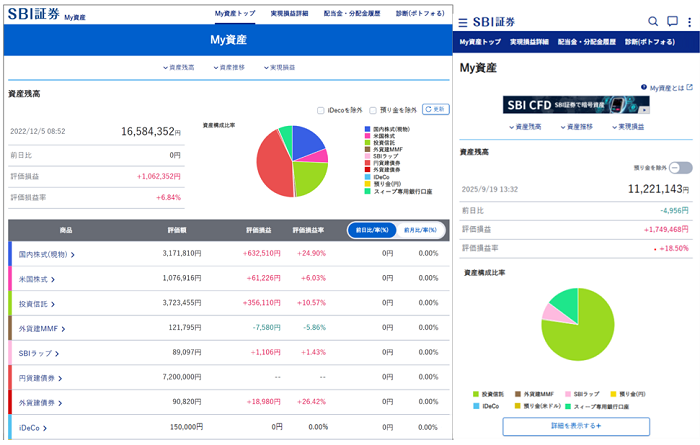Image resolution: width=700 pixels, height=445 pixels.
Task: Click the external link icon after My資産とは
Action: point(689,88)
